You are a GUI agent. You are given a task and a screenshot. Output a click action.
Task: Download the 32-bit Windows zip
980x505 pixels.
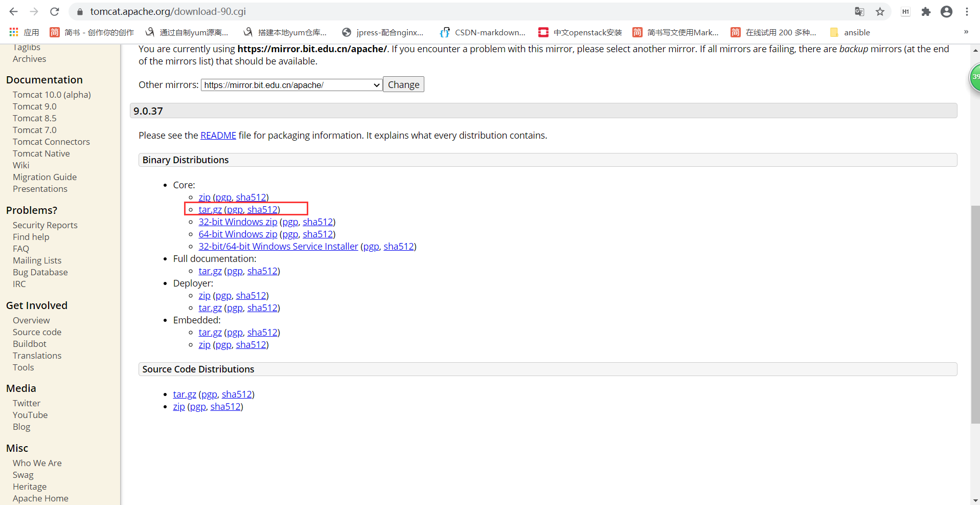coord(238,222)
